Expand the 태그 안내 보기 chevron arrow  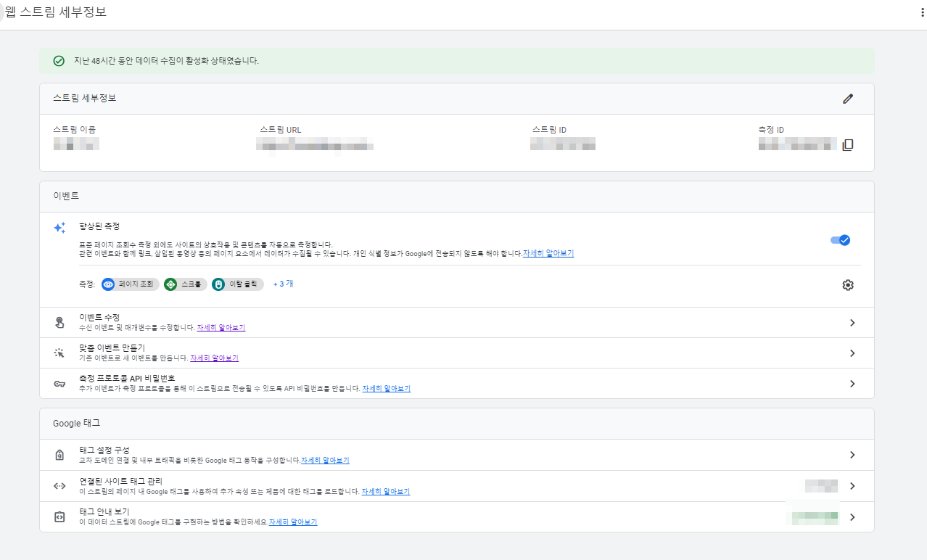click(852, 517)
